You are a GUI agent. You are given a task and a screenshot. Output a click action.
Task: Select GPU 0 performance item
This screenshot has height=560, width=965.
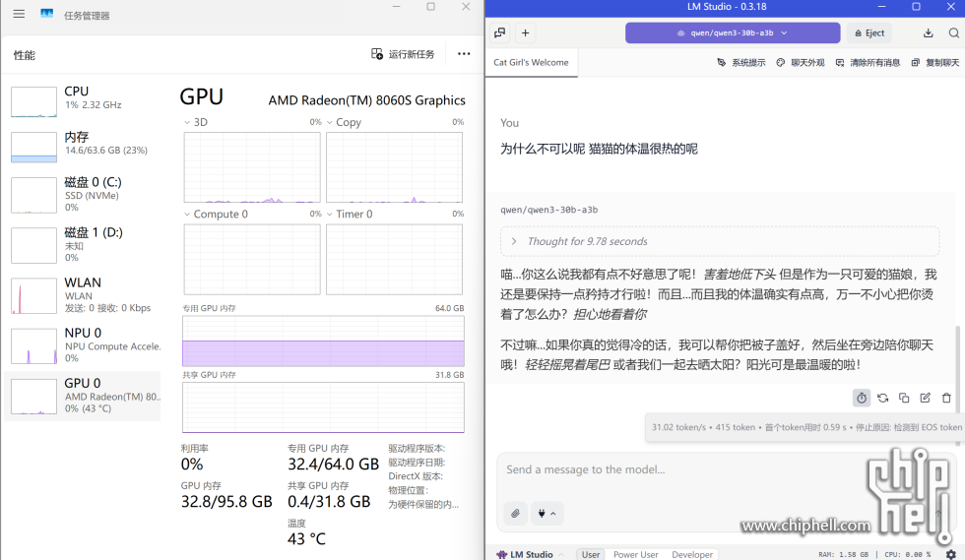coord(84,396)
